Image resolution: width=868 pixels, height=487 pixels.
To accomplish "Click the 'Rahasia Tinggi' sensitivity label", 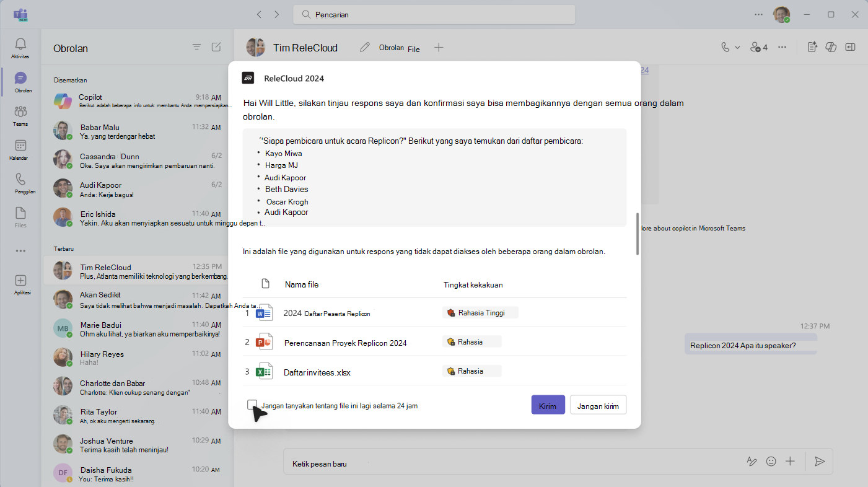I will 480,313.
